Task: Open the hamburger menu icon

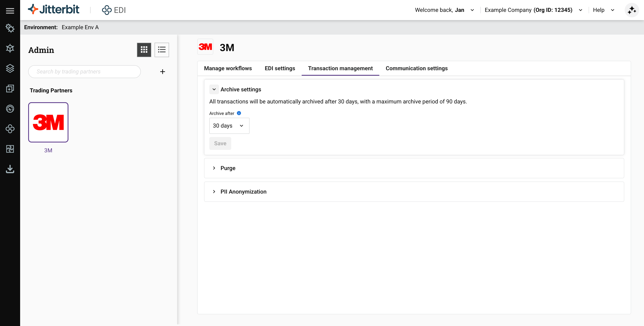Action: click(10, 10)
